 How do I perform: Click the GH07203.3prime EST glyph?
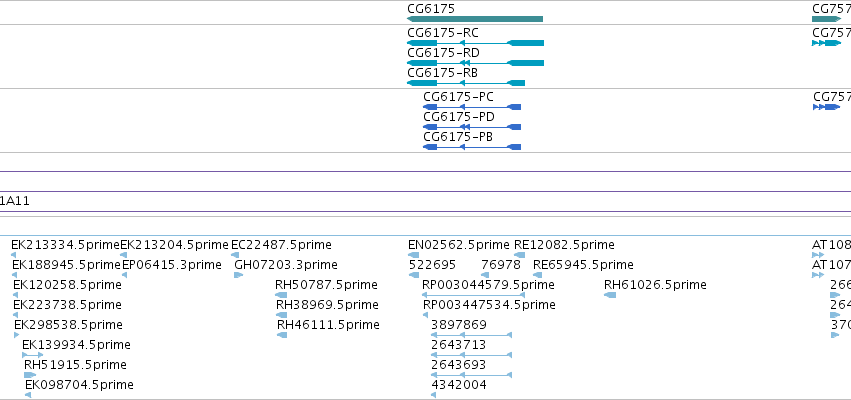239,275
